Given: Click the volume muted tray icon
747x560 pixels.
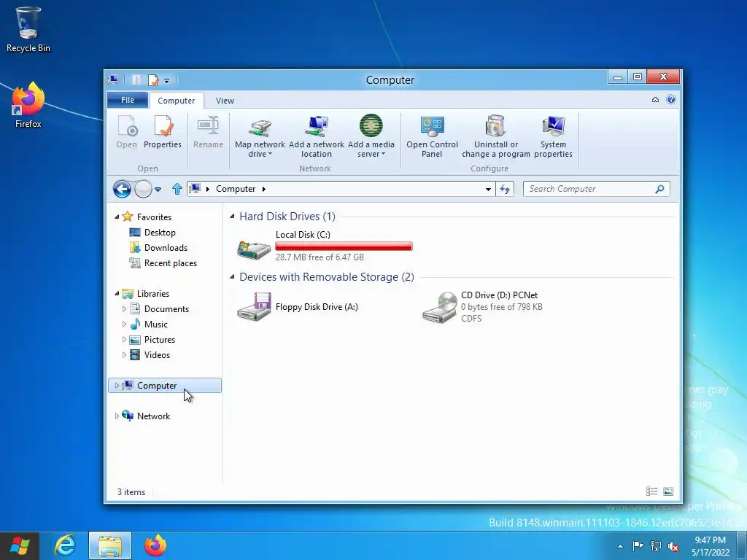Looking at the screenshot, I should coord(673,546).
